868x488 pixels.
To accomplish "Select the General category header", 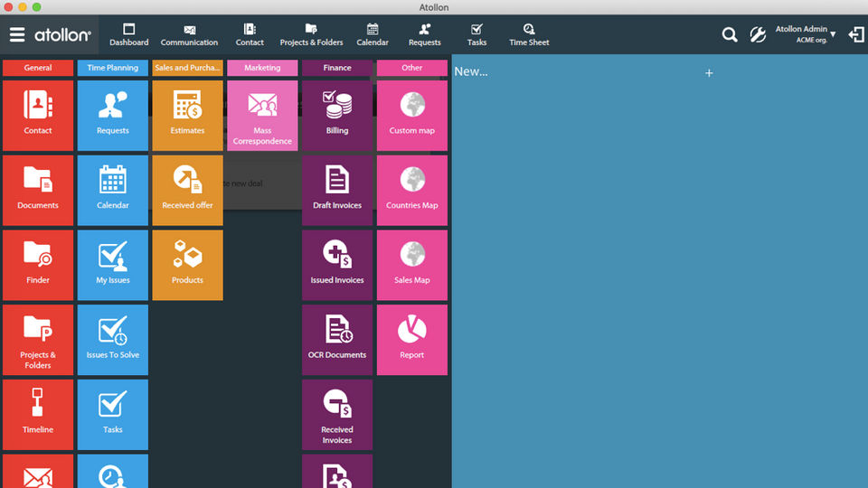I will (38, 68).
